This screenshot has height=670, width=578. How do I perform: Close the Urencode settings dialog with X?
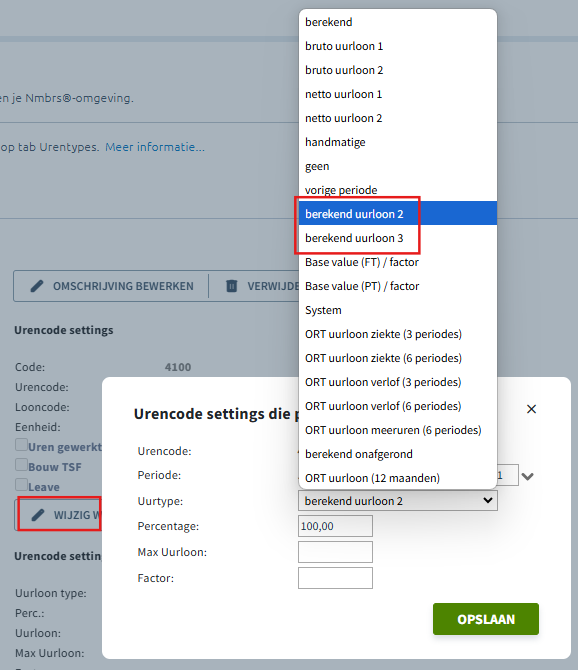[x=531, y=409]
